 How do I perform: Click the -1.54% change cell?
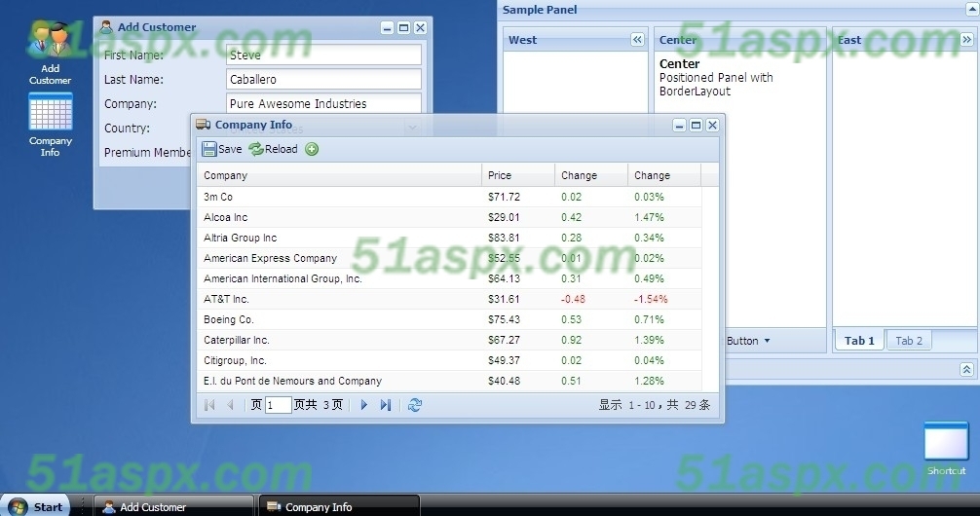click(x=664, y=299)
